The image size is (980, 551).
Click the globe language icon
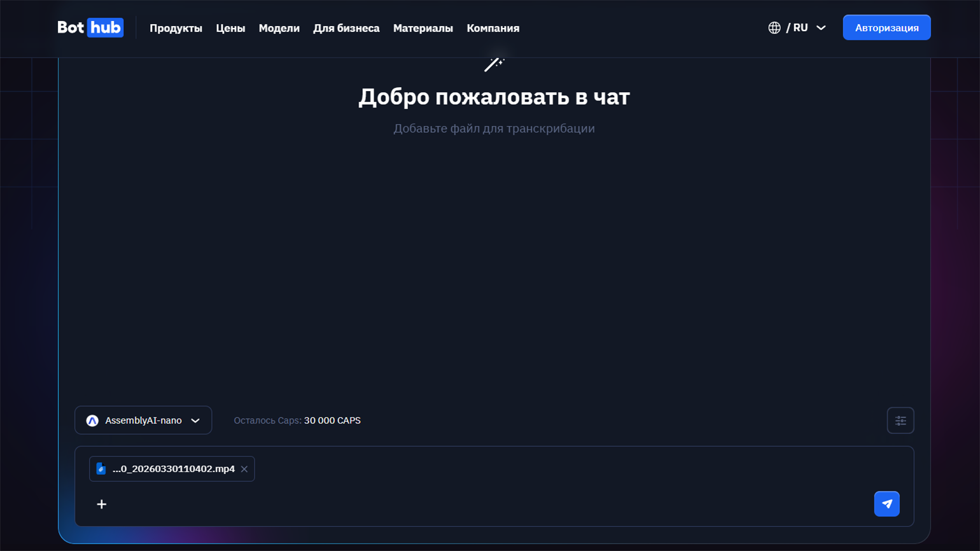tap(774, 28)
